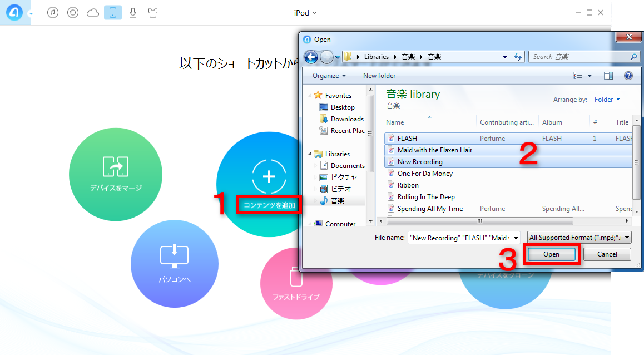Select ビデオ videos library
This screenshot has height=355, width=644.
[341, 189]
